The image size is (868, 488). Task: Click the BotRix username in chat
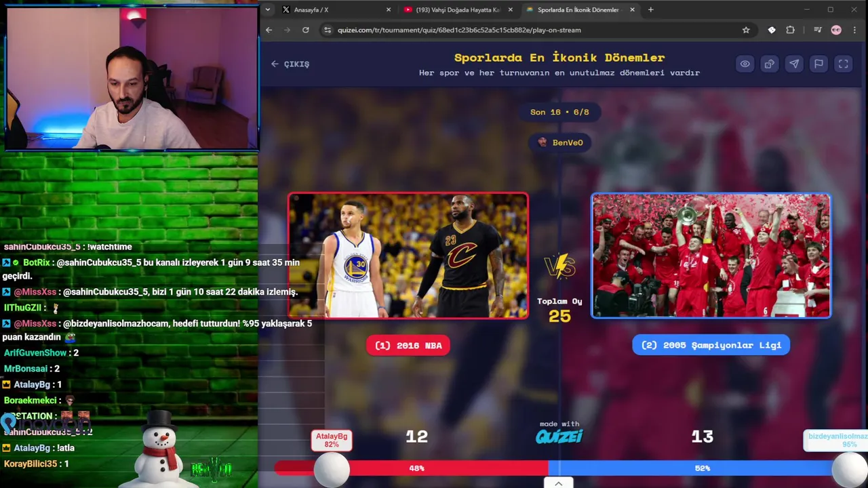(37, 262)
